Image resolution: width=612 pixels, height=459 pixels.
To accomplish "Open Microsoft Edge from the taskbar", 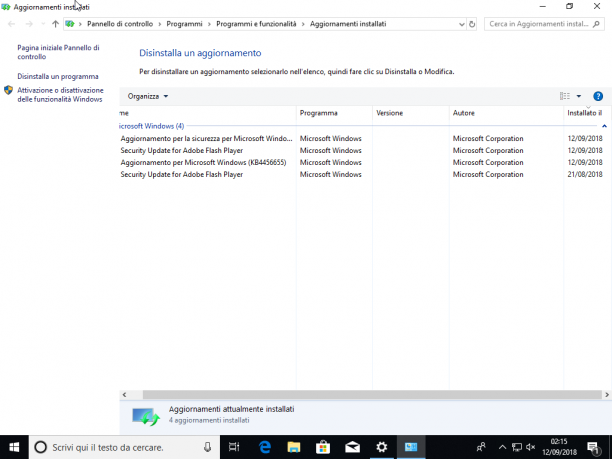I will (x=265, y=447).
